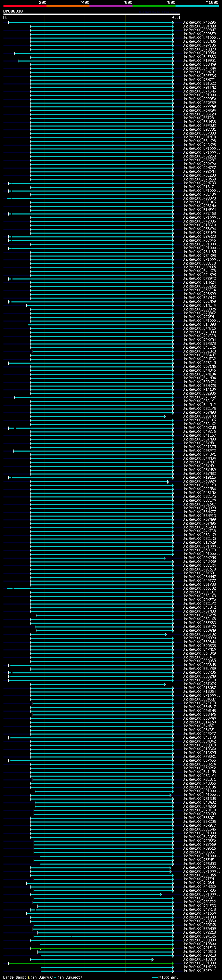Click UniRef100_P19951 label
This screenshot has height=980, width=222.
pyautogui.click(x=199, y=60)
